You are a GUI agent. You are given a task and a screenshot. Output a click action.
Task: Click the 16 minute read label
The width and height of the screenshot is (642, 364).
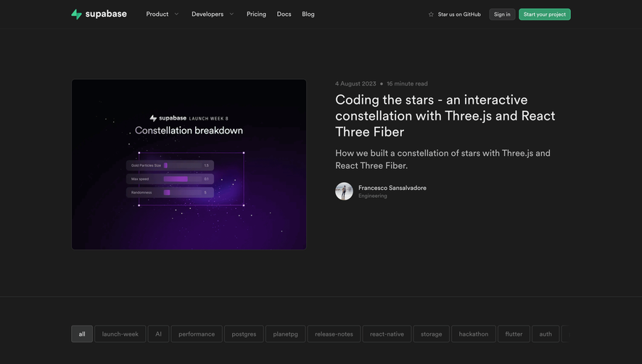pos(407,83)
